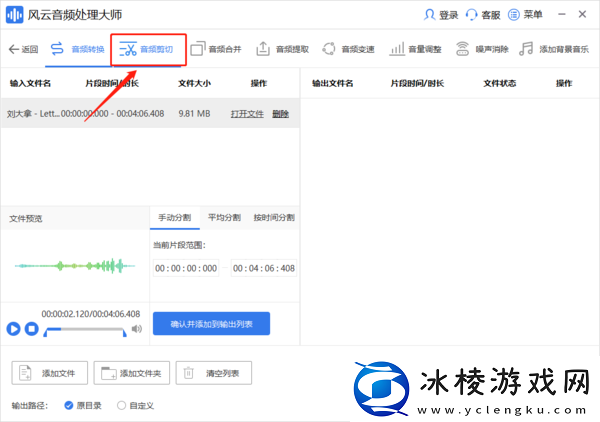Viewport: 600px width, 422px height.
Task: Open the 音频转换 tool
Action: click(77, 49)
